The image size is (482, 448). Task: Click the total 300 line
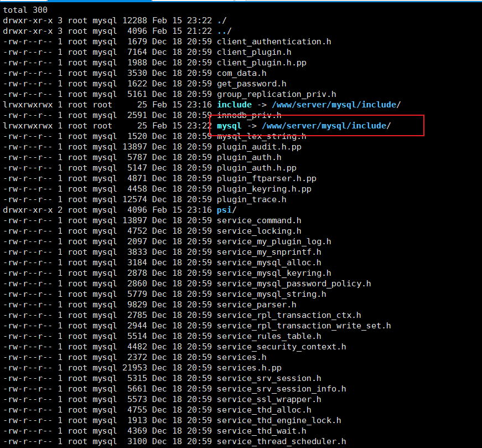click(25, 10)
